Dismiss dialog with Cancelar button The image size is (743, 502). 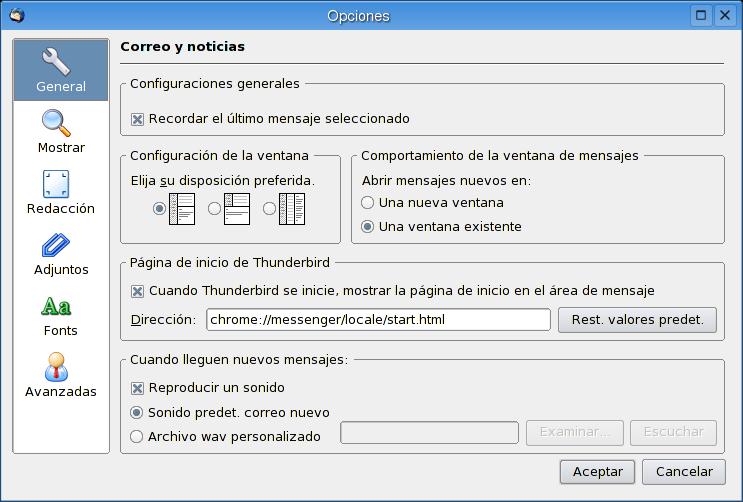click(684, 472)
